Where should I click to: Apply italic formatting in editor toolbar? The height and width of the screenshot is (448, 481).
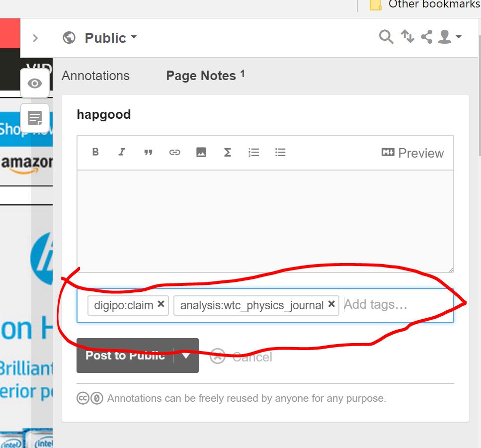point(122,152)
